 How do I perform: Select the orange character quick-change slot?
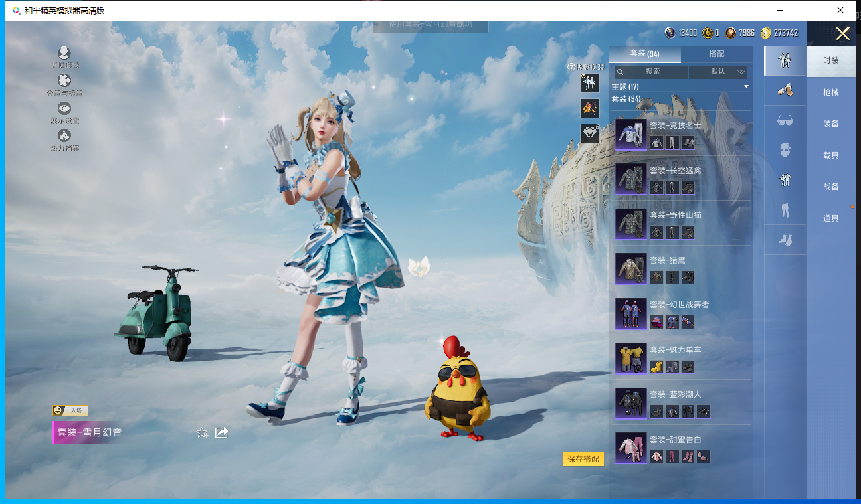coord(590,108)
